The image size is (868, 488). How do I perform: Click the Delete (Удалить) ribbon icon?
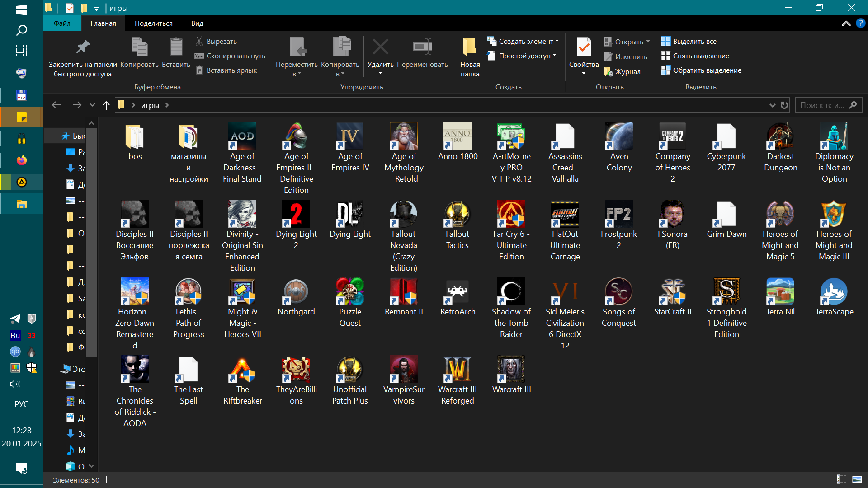(x=380, y=47)
